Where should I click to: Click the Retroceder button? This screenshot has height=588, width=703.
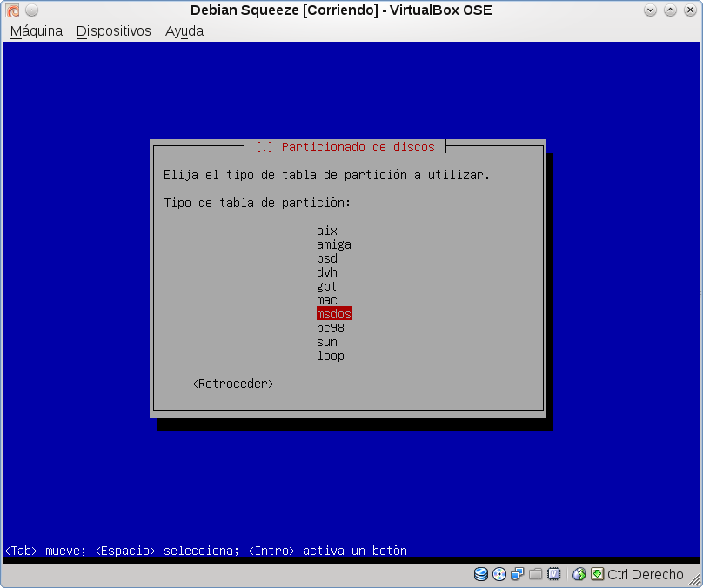click(233, 384)
